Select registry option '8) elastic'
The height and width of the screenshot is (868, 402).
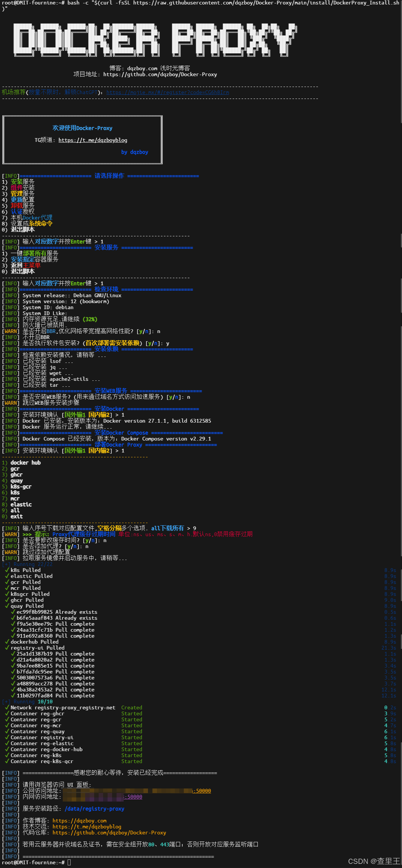coord(16,504)
